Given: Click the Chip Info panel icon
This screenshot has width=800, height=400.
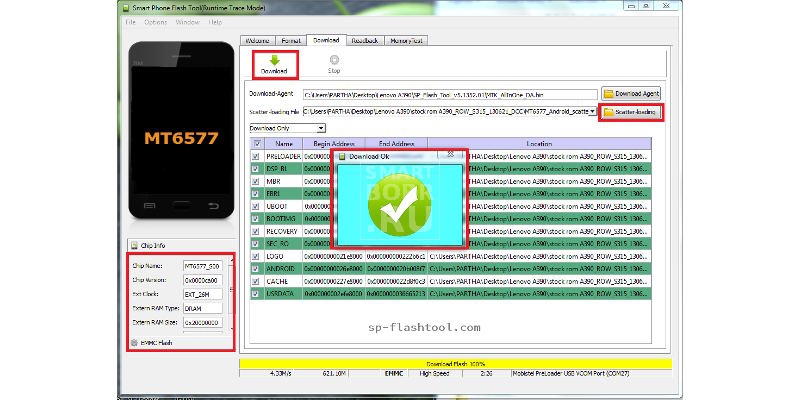Looking at the screenshot, I should coord(133,246).
